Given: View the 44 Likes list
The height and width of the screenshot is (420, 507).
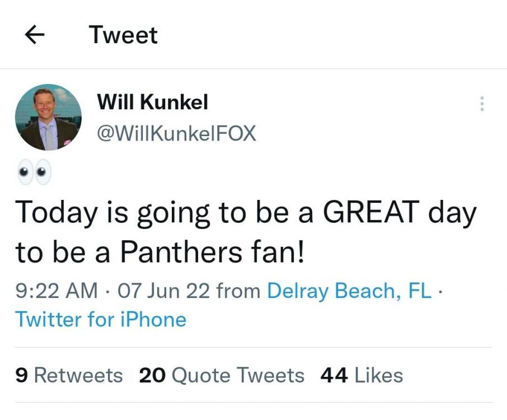Looking at the screenshot, I should 362,375.
